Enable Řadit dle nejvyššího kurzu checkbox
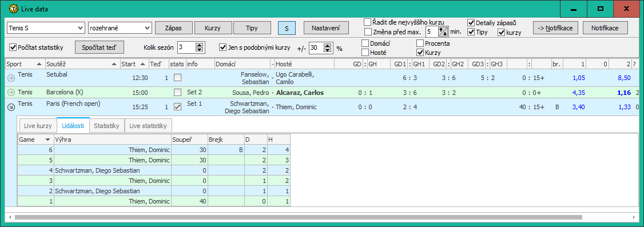 click(368, 22)
